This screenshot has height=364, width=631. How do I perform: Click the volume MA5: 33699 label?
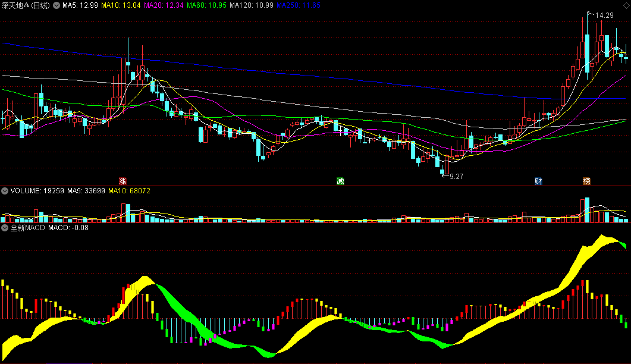click(86, 191)
